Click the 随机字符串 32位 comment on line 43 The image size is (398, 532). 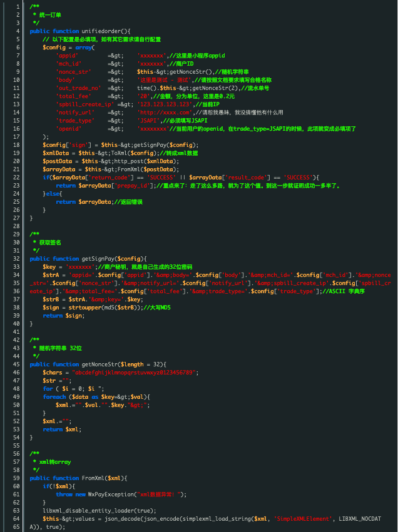(x=60, y=348)
